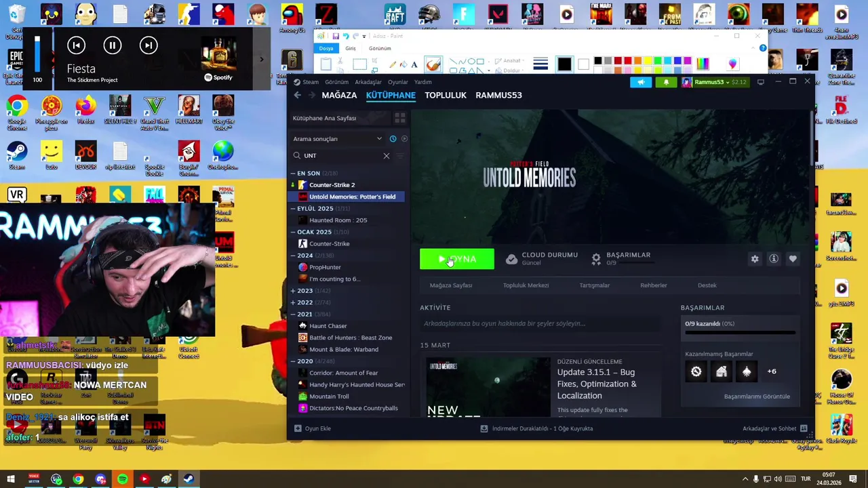The image size is (868, 488).
Task: Open Paint Edit colors rainbow icon
Action: [703, 64]
